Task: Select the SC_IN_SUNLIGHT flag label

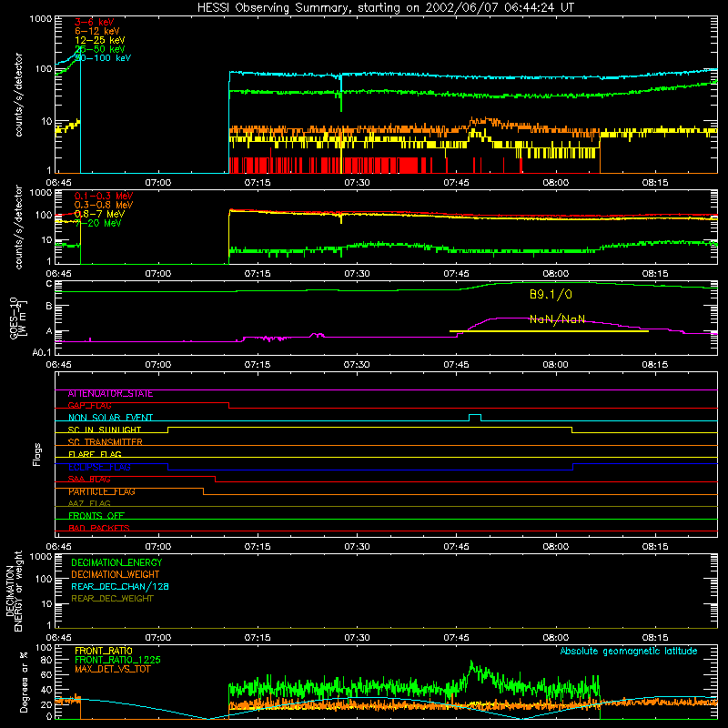Action: click(x=105, y=430)
